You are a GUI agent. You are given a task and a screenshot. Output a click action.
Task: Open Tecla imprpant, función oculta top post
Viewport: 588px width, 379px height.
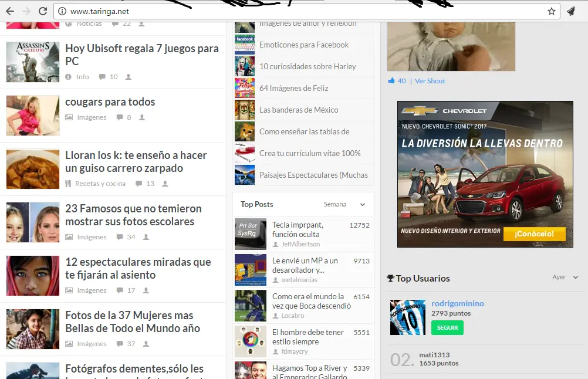(298, 229)
